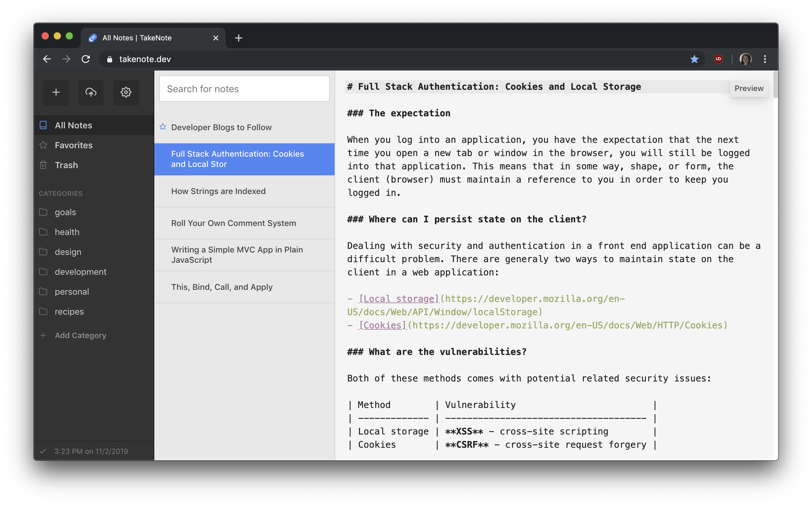The width and height of the screenshot is (812, 505).
Task: Expand the development category
Action: (x=81, y=271)
